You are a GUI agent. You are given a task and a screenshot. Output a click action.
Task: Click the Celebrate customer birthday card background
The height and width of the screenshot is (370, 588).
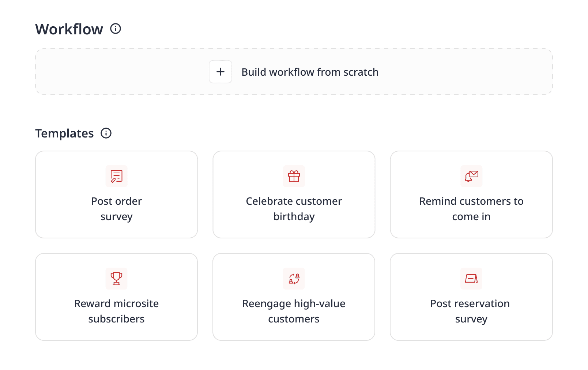pyautogui.click(x=294, y=195)
